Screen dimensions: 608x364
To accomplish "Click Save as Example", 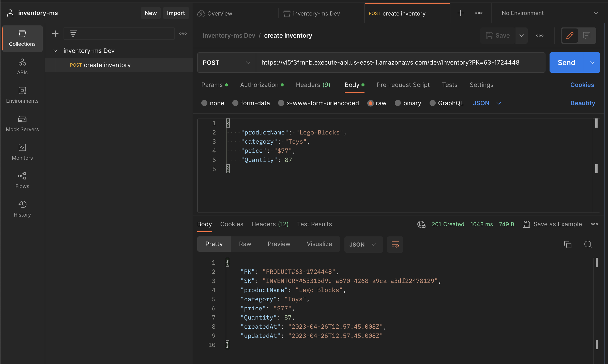I will click(x=552, y=224).
